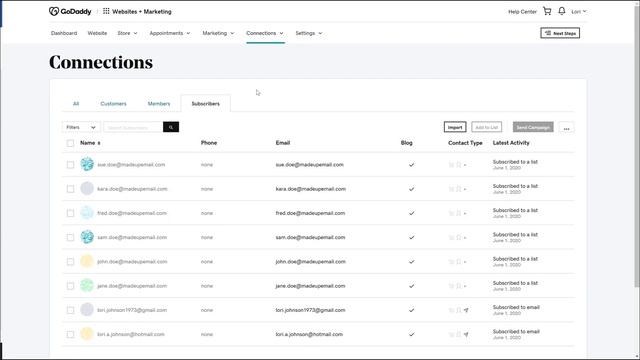Click the blog checkmark for sue.doe row
640x360 pixels.
click(x=411, y=165)
